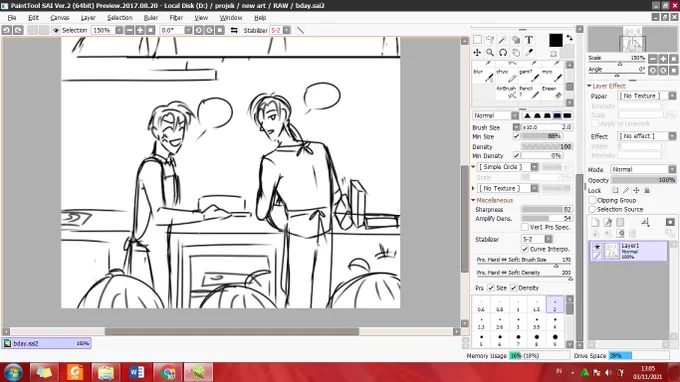The width and height of the screenshot is (680, 382).
Task: Toggle the Min Size checkbox
Action: tap(517, 136)
